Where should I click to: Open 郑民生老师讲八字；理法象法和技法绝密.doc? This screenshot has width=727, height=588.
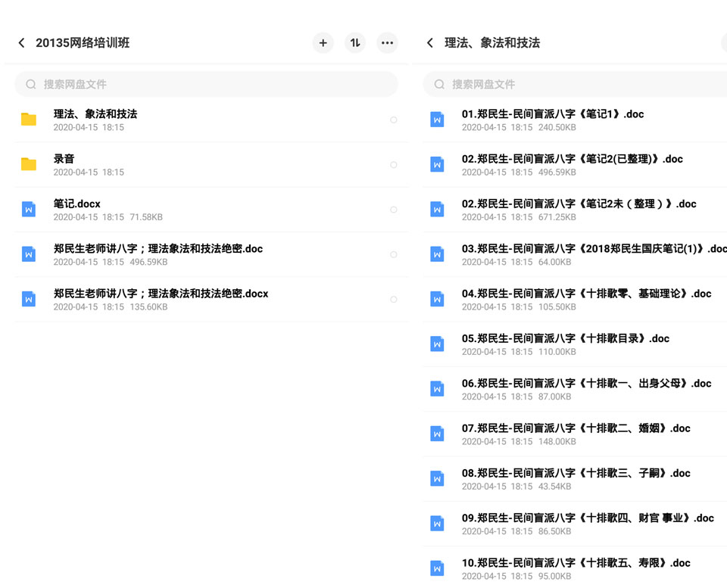[x=158, y=249]
